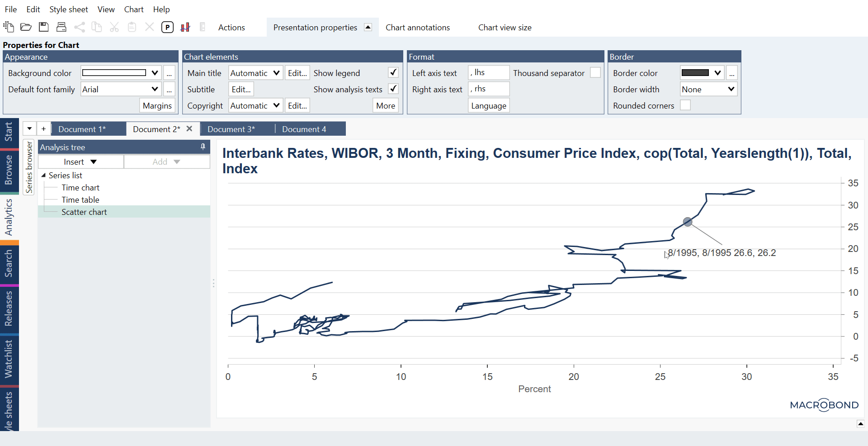Open a file using the folder icon
Image resolution: width=868 pixels, height=446 pixels.
26,27
